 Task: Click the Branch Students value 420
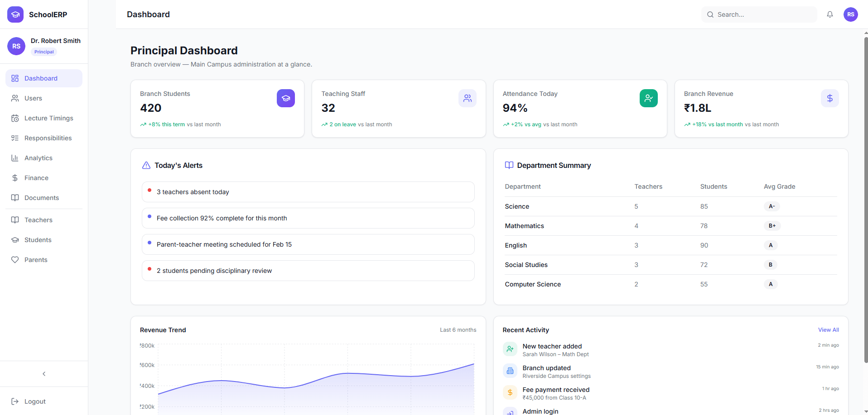[151, 108]
